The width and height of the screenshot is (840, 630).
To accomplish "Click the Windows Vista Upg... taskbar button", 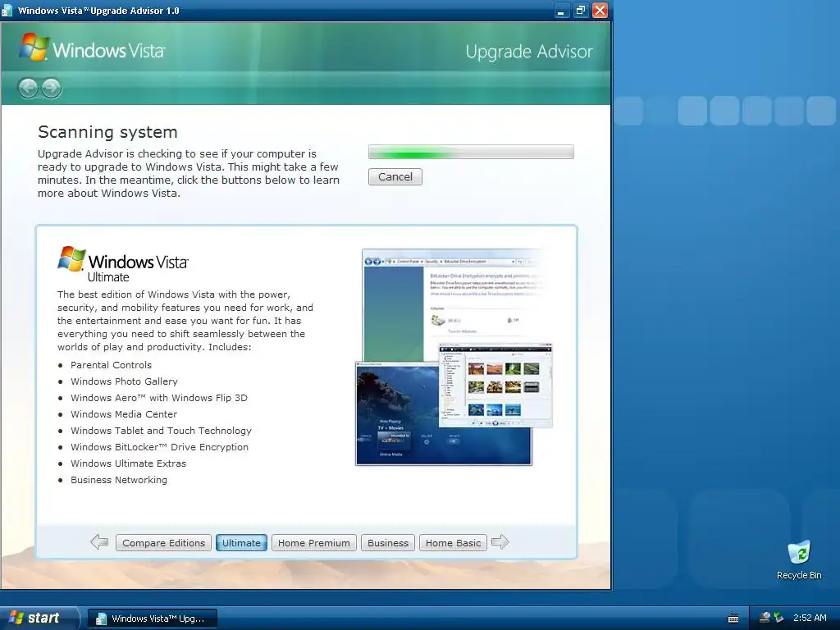I will 153,619.
